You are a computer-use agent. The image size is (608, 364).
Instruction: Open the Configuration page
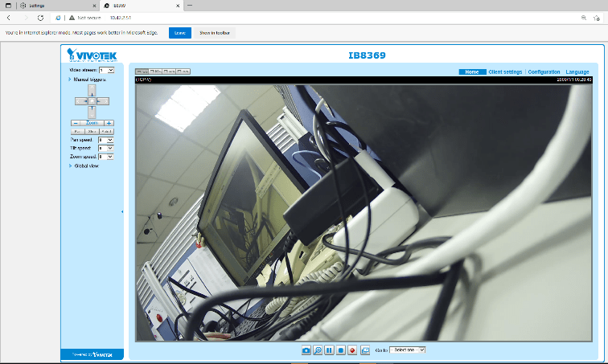(544, 72)
